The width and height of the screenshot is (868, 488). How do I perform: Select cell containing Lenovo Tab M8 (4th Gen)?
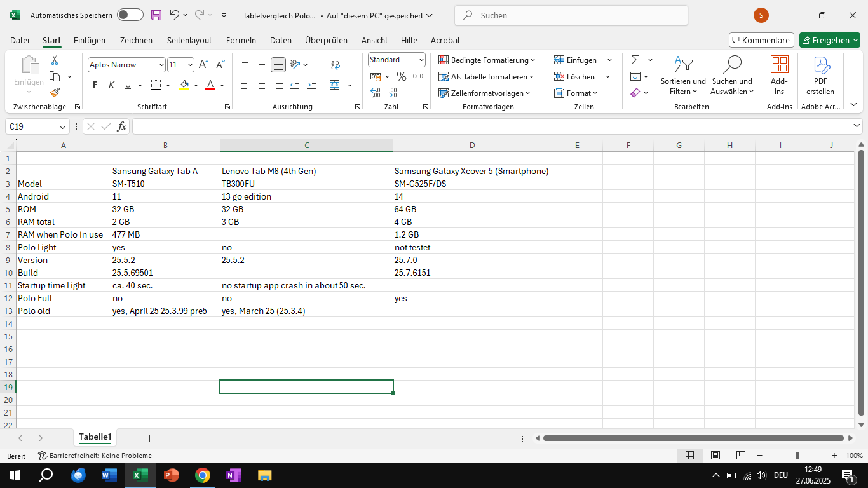(x=306, y=171)
